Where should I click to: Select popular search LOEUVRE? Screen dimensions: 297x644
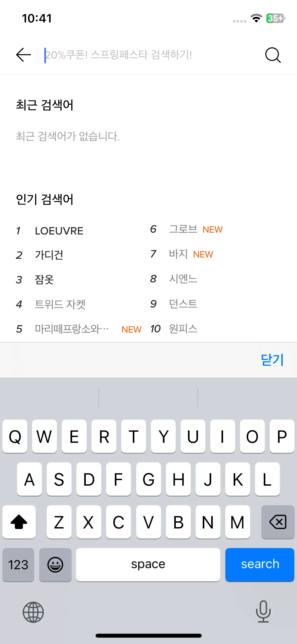[59, 231]
